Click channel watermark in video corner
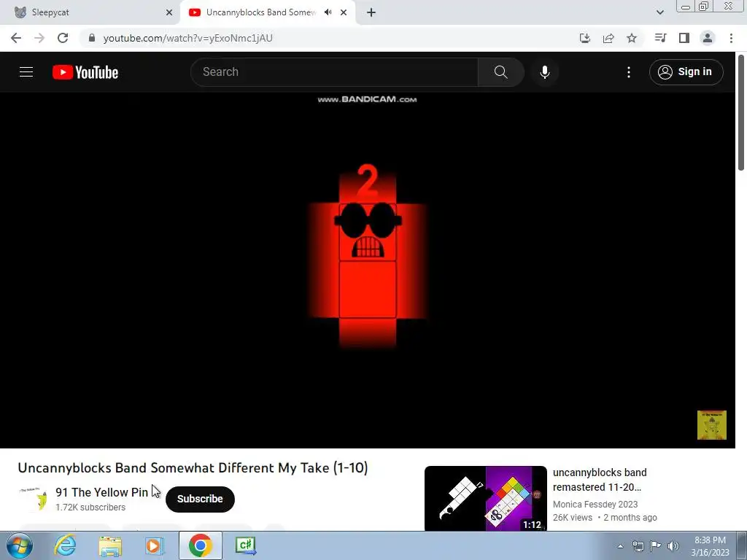The width and height of the screenshot is (747, 560). click(x=712, y=425)
